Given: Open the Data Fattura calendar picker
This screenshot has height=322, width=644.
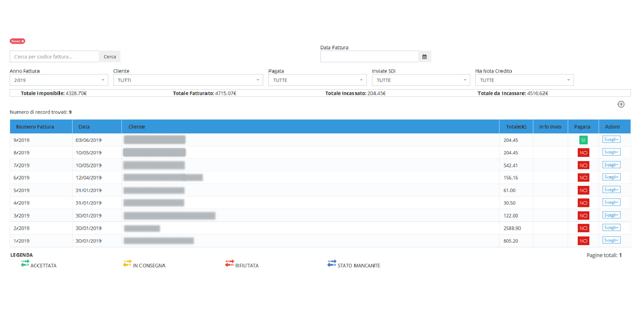Looking at the screenshot, I should coord(424,57).
